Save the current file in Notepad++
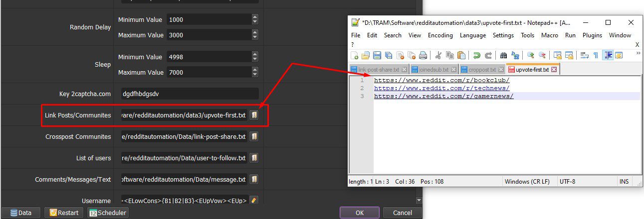644x219 pixels. pos(377,55)
